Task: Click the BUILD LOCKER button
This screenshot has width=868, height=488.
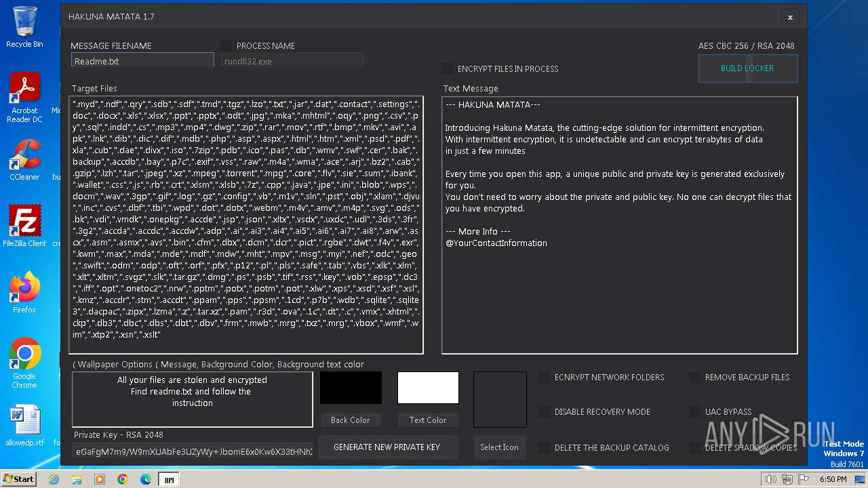Action: pos(748,68)
